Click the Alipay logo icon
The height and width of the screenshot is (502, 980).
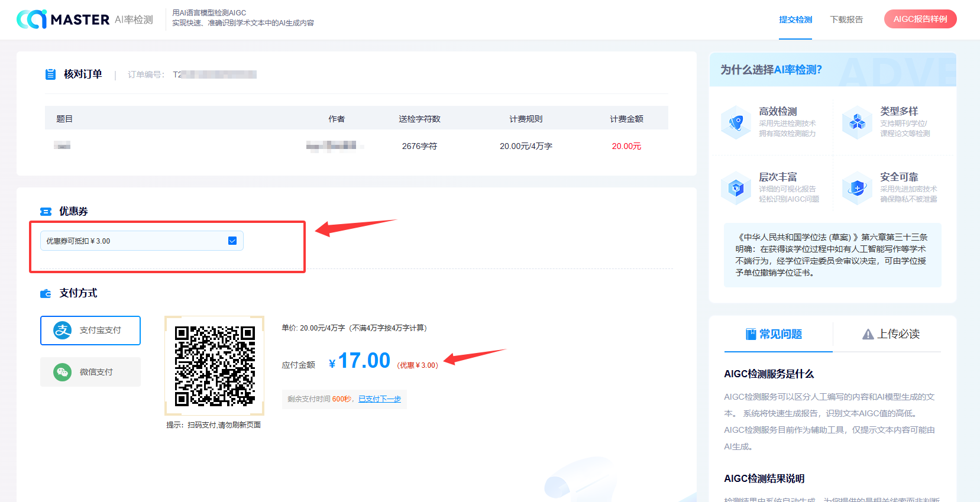pos(63,331)
